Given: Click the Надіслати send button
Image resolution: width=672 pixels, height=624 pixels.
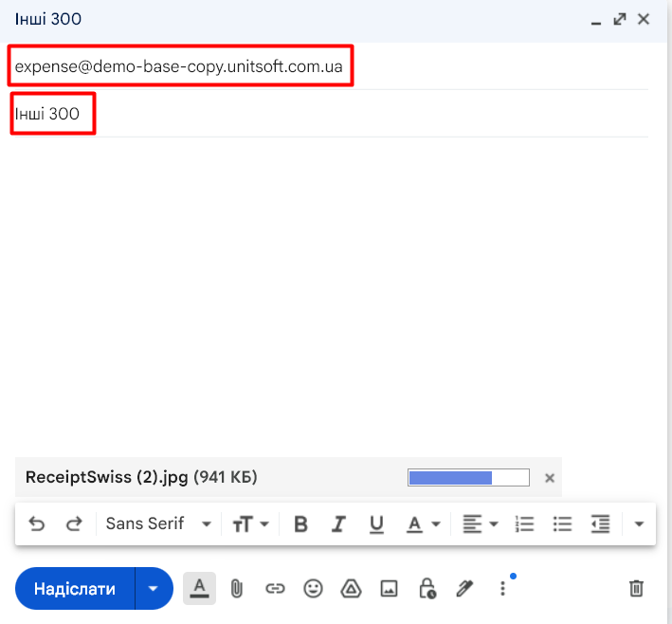Looking at the screenshot, I should click(x=75, y=589).
